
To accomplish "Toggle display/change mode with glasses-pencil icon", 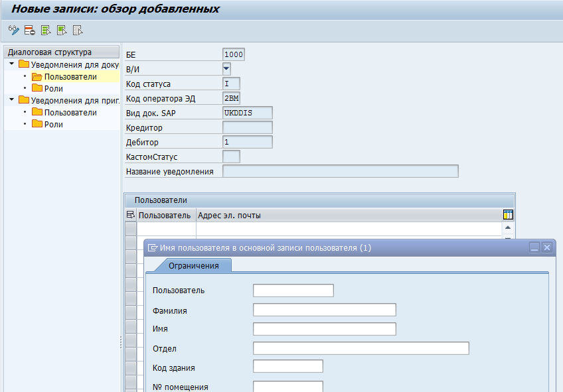I will pos(13,30).
